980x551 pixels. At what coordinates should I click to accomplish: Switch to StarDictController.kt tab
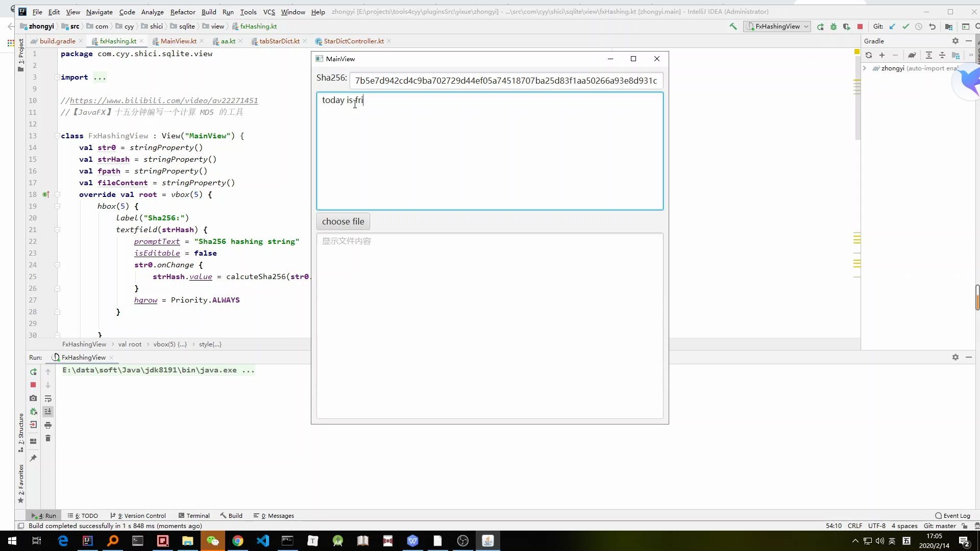pos(353,41)
